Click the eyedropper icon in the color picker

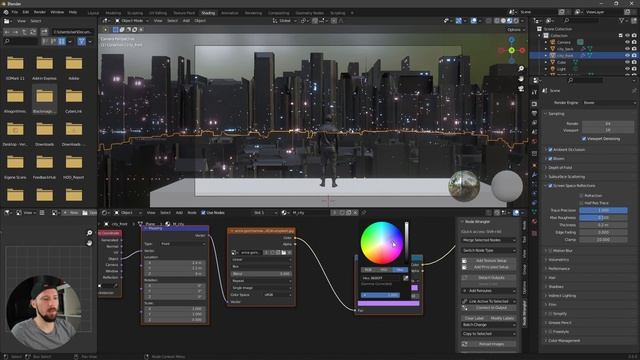(x=405, y=278)
